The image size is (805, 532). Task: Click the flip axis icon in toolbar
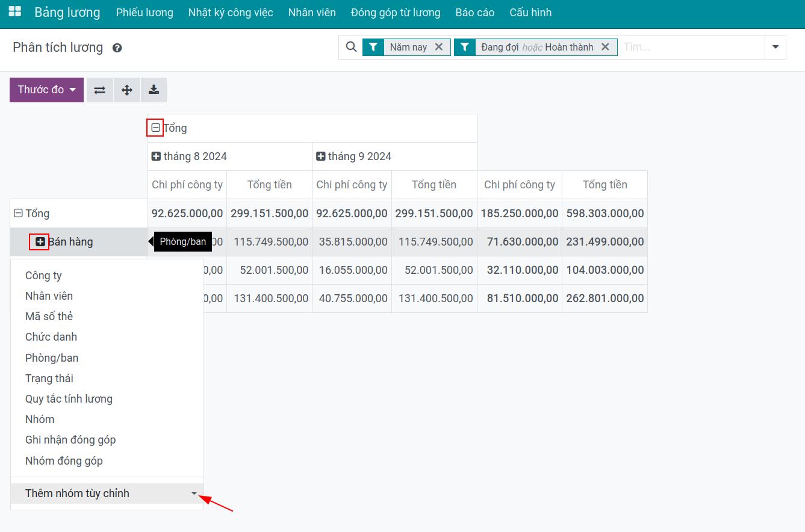(99, 90)
